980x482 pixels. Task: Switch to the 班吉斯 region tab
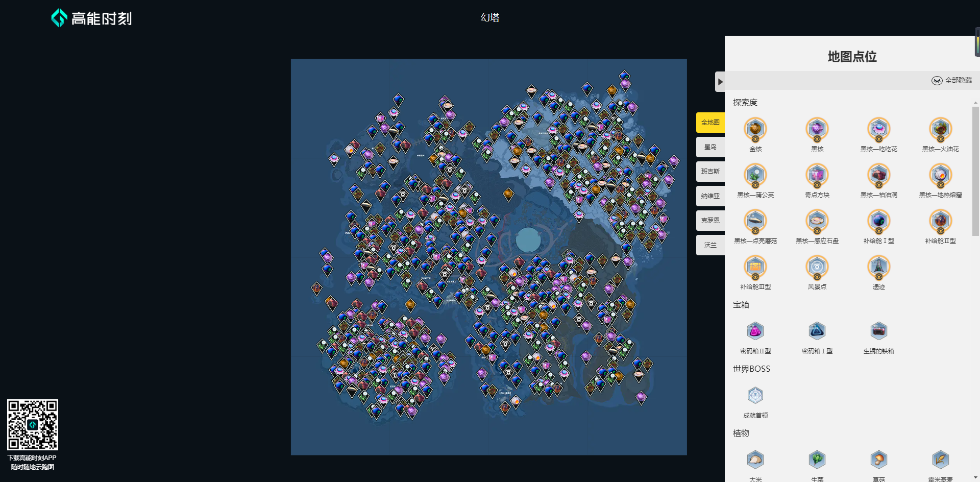pos(710,172)
